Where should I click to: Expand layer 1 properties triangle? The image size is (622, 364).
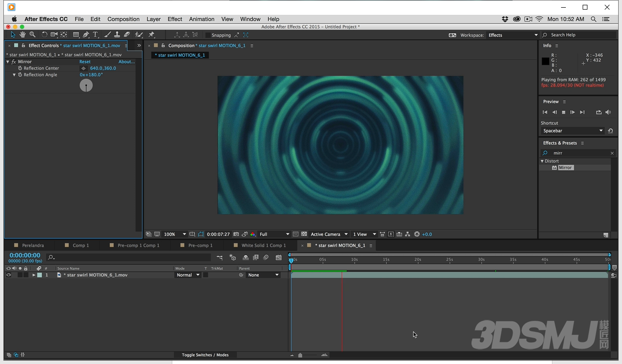point(34,275)
